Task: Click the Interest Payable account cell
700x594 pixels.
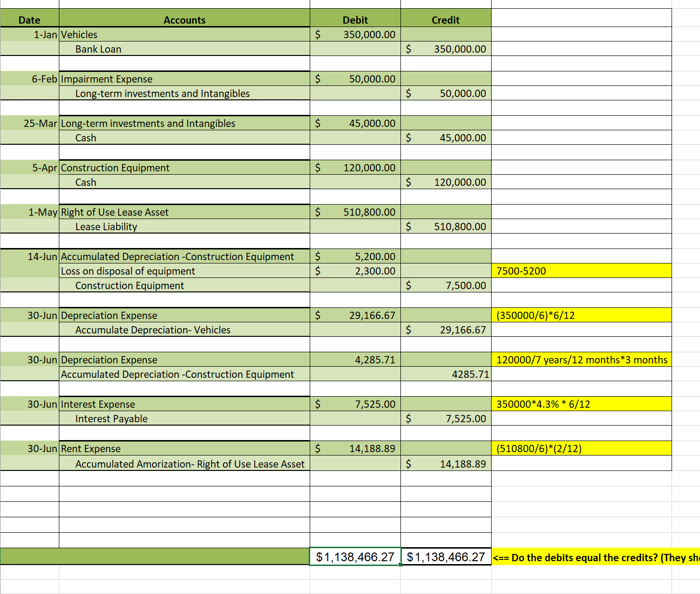Action: pos(184,418)
